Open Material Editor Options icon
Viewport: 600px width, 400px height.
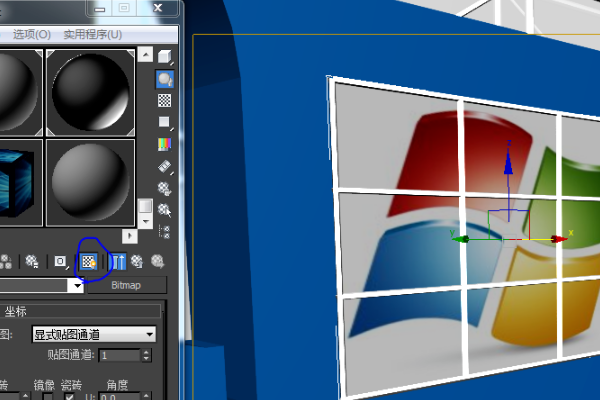coord(165,188)
